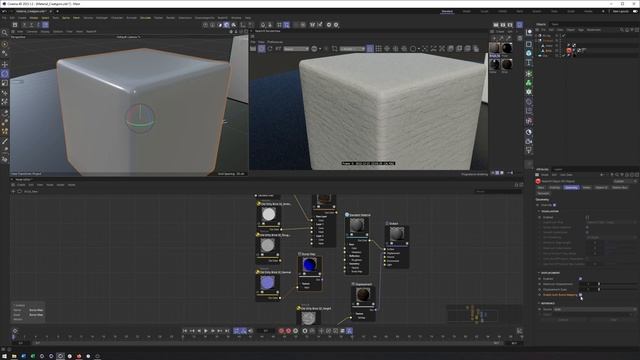Select the Scale tool in left toolbar
The width and height of the screenshot is (640, 360).
coord(4,83)
